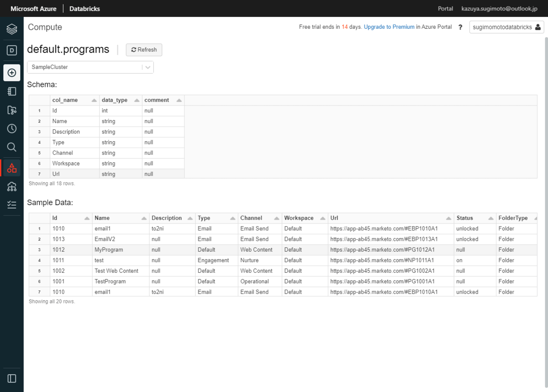Click the help question mark icon

(460, 27)
